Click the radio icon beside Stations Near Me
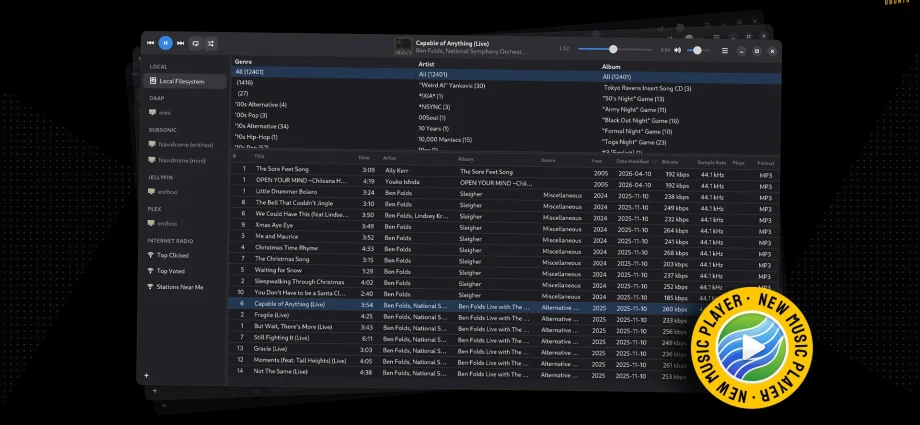 click(150, 287)
